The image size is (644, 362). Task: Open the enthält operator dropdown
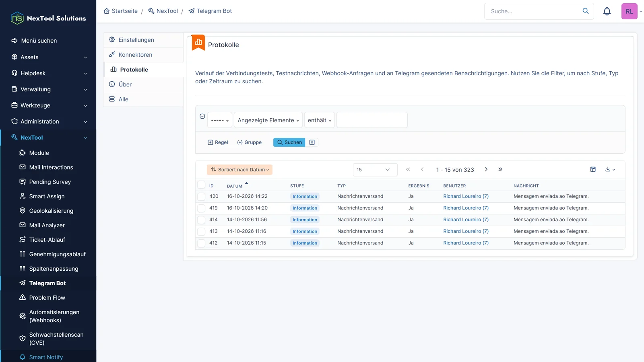320,120
